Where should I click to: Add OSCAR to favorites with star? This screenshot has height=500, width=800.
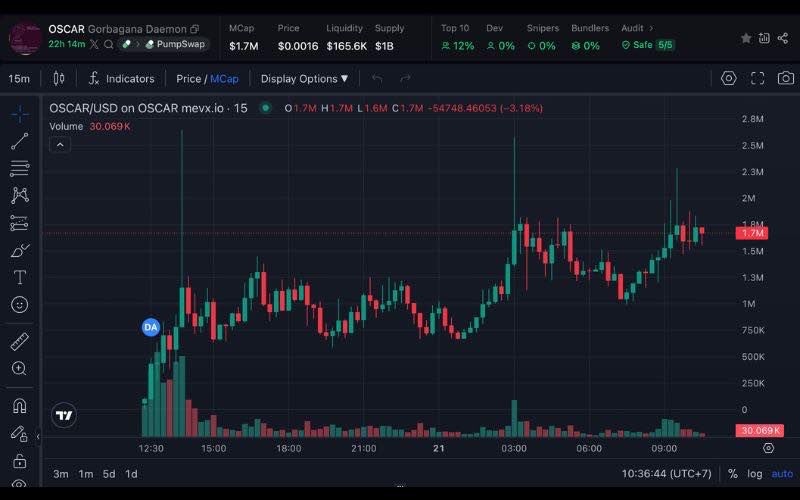746,38
